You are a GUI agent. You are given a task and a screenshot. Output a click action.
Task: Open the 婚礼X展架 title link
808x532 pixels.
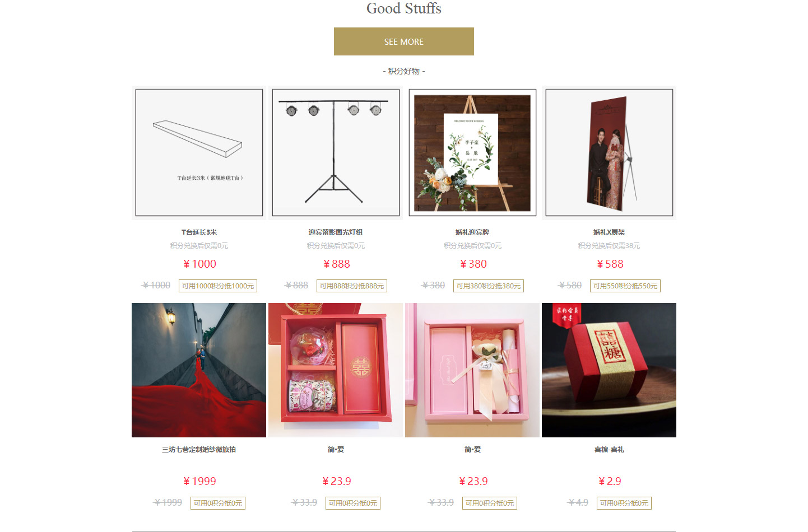(x=609, y=232)
